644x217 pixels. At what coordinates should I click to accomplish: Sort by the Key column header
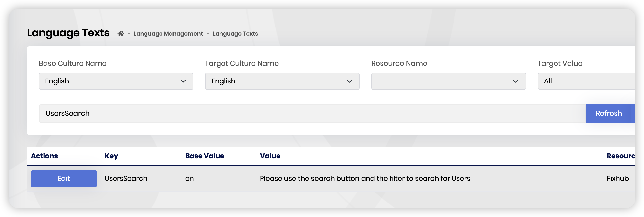pos(111,156)
